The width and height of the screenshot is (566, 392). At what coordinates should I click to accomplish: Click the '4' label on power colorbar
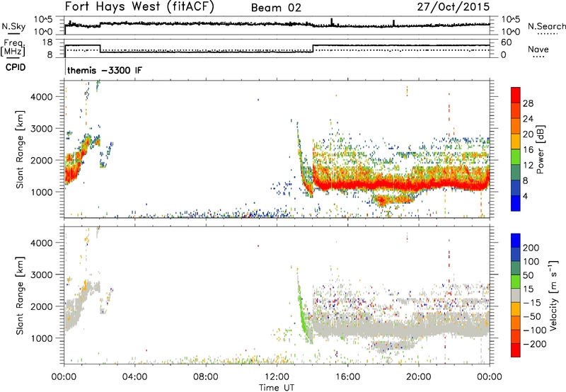526,196
